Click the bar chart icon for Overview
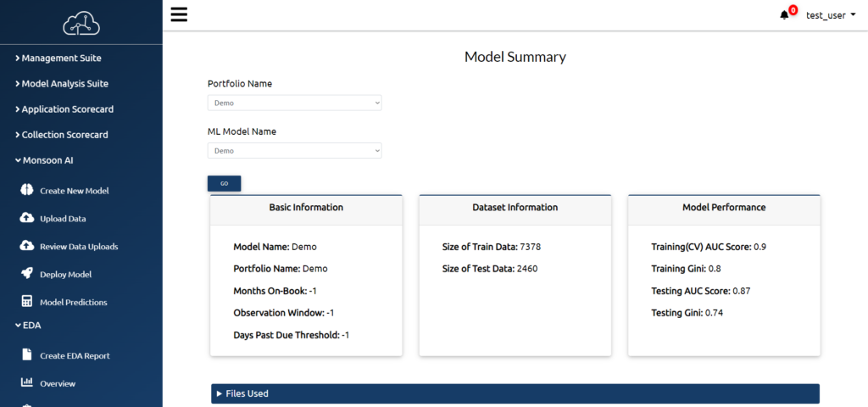The width and height of the screenshot is (868, 407). point(26,382)
